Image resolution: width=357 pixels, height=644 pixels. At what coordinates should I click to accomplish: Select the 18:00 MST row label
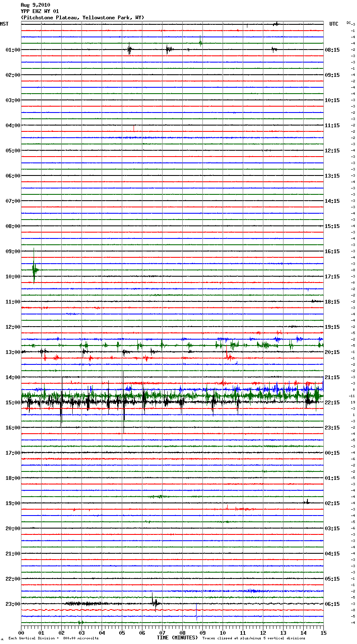(13, 478)
